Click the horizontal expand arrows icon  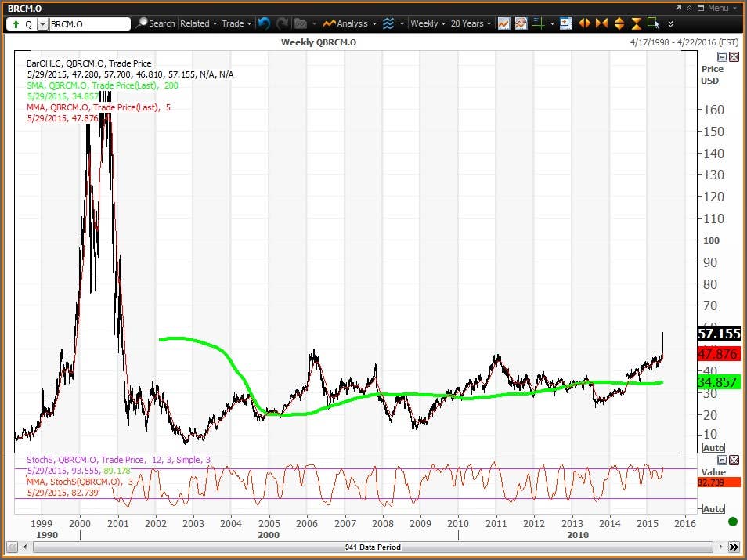click(x=585, y=23)
